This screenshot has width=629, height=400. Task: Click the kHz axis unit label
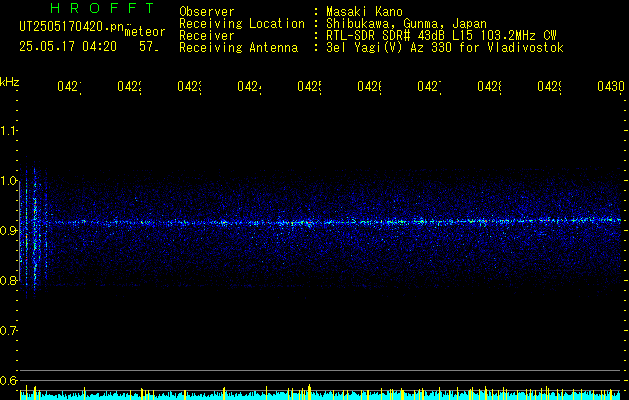[x=10, y=82]
